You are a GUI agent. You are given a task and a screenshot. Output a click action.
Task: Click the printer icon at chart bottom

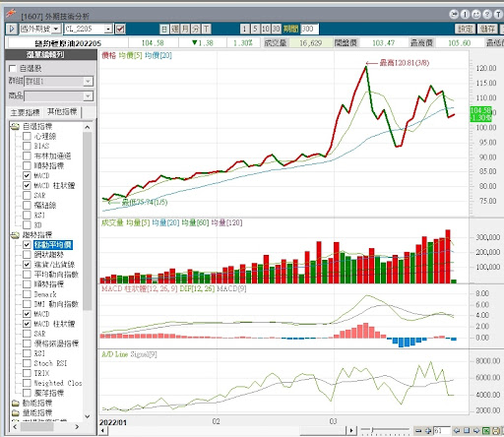(x=496, y=430)
